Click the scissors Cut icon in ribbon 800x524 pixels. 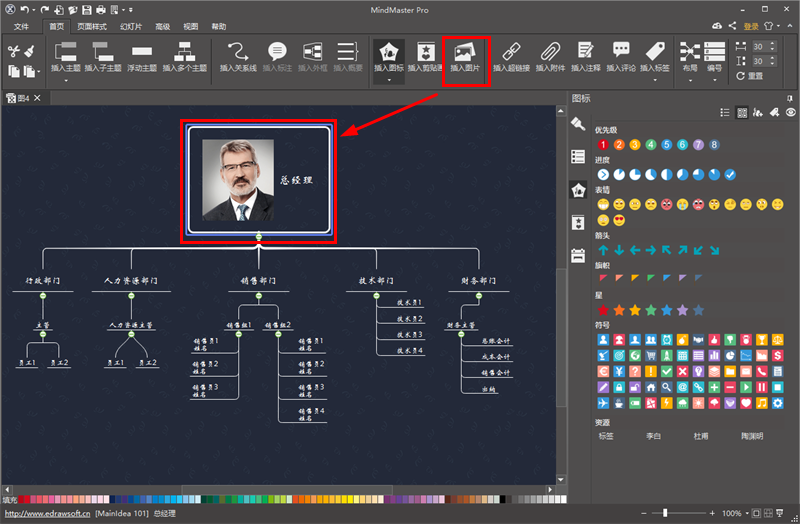point(13,51)
